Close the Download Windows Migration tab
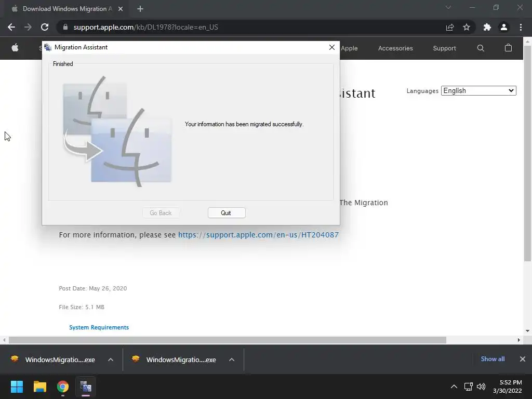 point(121,9)
